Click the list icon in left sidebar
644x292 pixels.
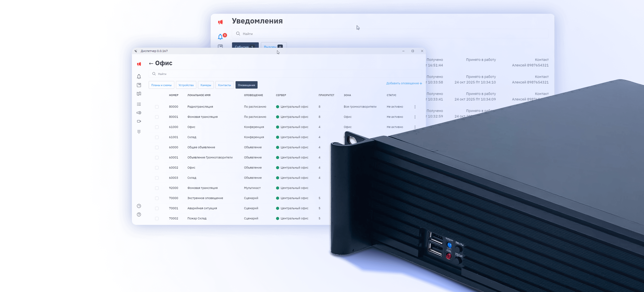click(x=139, y=104)
